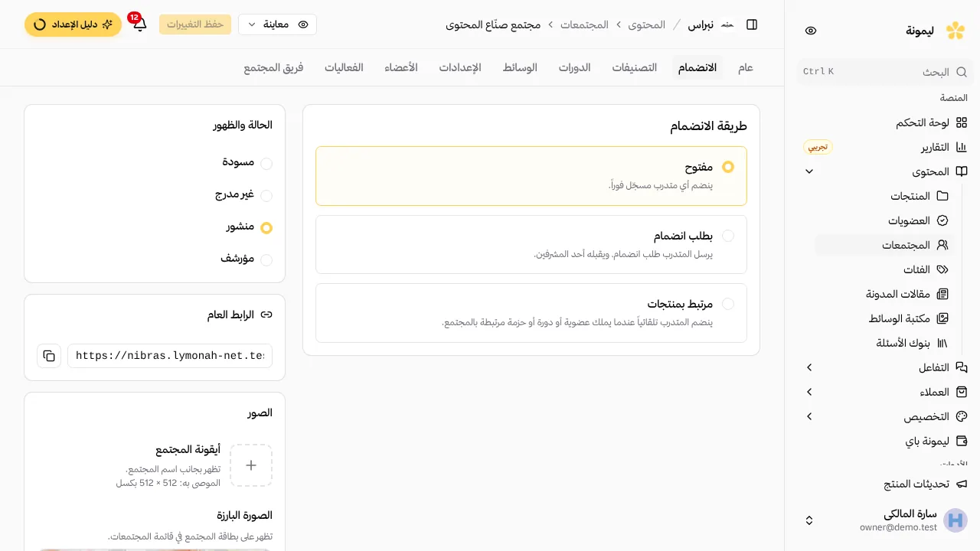Go to المجتمعات breadcrumb link
980x551 pixels.
click(x=584, y=24)
